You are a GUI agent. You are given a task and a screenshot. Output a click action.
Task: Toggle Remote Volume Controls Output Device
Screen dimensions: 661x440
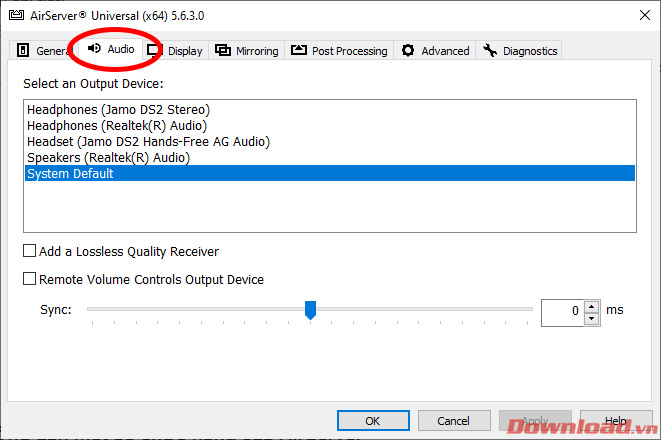30,280
